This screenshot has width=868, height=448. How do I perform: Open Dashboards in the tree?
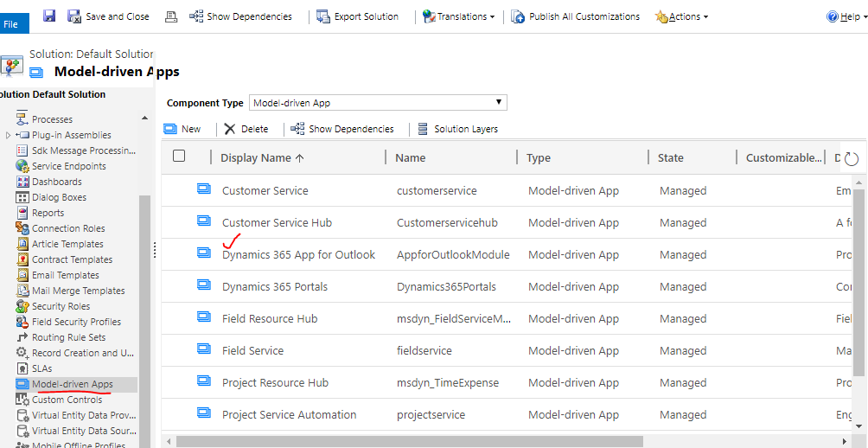[56, 182]
